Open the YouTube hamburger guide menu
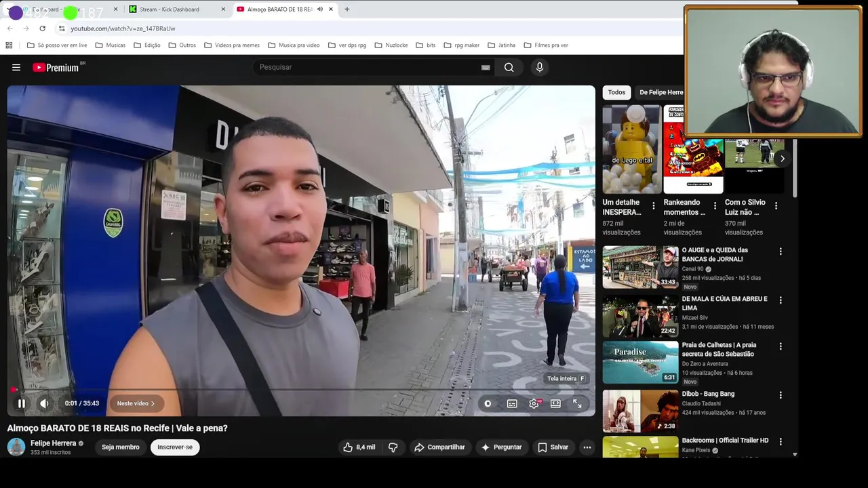Viewport: 868px width, 488px height. pos(16,67)
